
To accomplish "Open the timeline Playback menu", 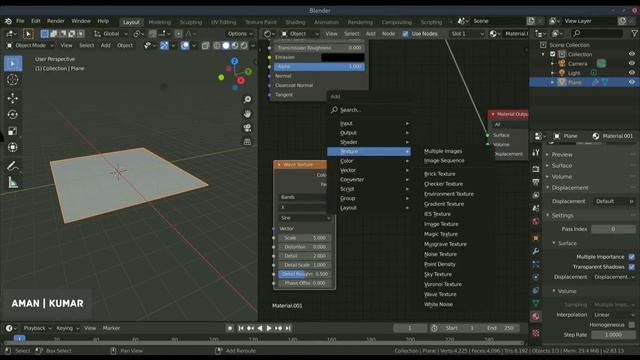I will pyautogui.click(x=37, y=328).
